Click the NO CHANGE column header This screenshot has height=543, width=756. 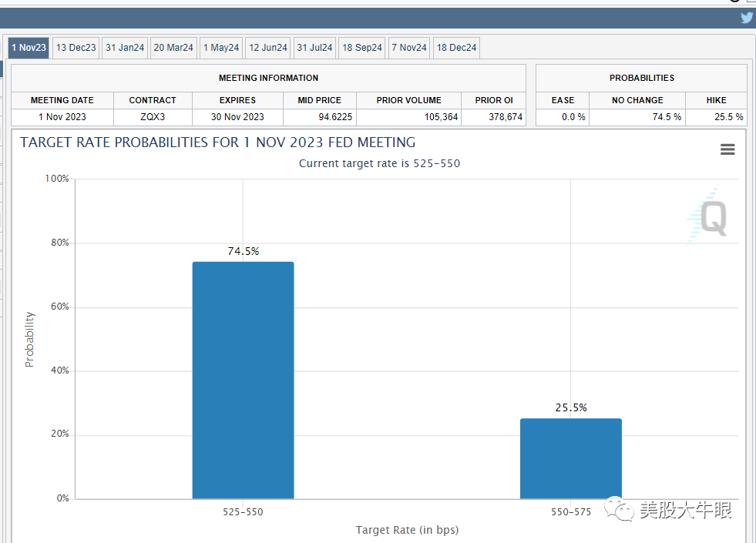coord(637,100)
